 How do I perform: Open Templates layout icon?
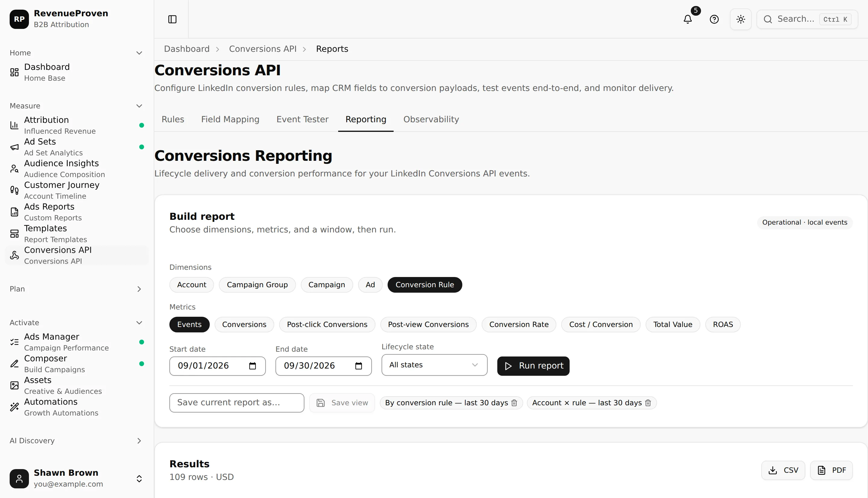[14, 234]
